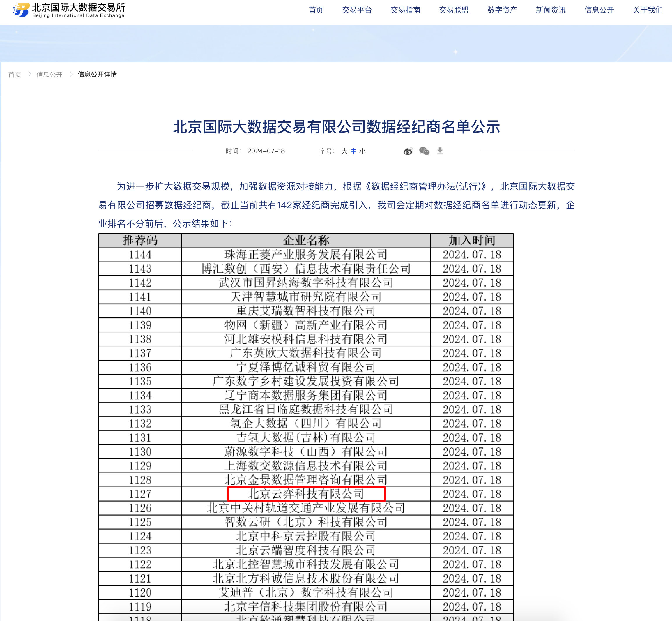Click 珠海正菱产业服务发展有限公司
Image resolution: width=672 pixels, height=621 pixels.
306,255
